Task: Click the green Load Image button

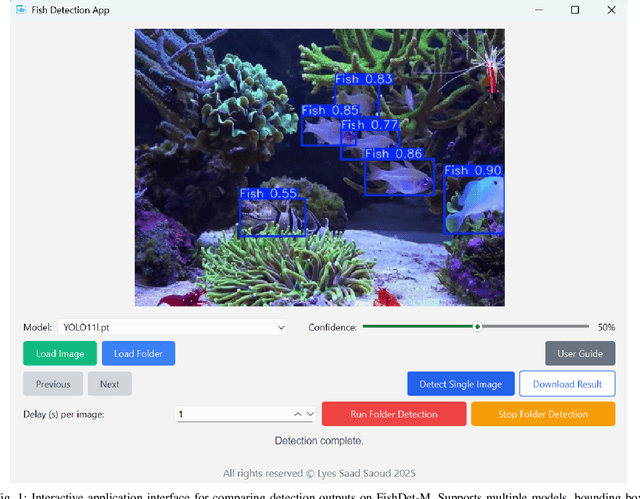Action: point(60,353)
